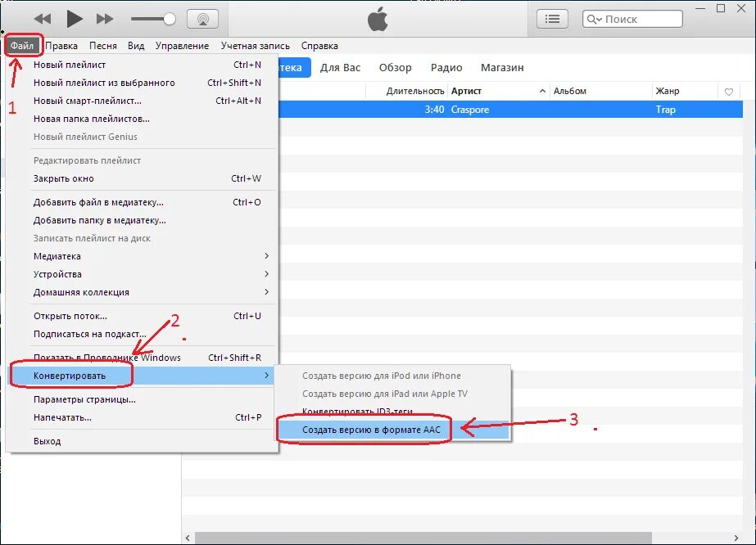Click the horizontal scrollbar thumb
Viewport: 756px width, 545px height.
(x=423, y=538)
